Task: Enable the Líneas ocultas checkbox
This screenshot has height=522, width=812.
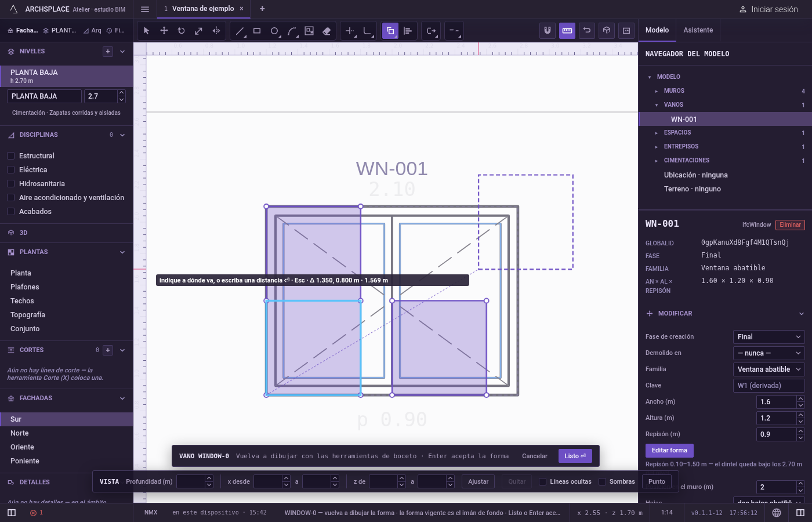Action: click(542, 481)
